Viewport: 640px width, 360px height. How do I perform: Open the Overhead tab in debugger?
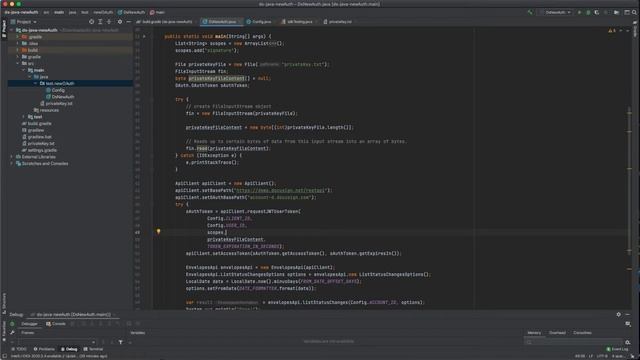coord(557,333)
